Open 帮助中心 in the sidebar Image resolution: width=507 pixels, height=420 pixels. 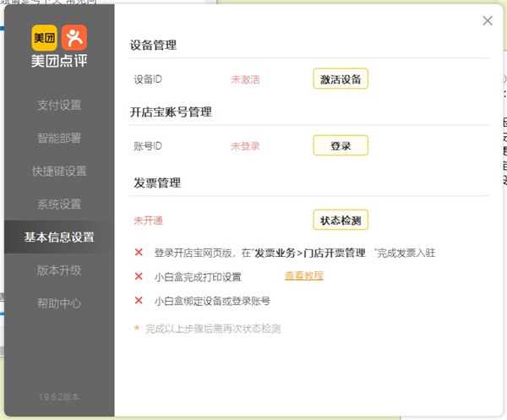(59, 303)
